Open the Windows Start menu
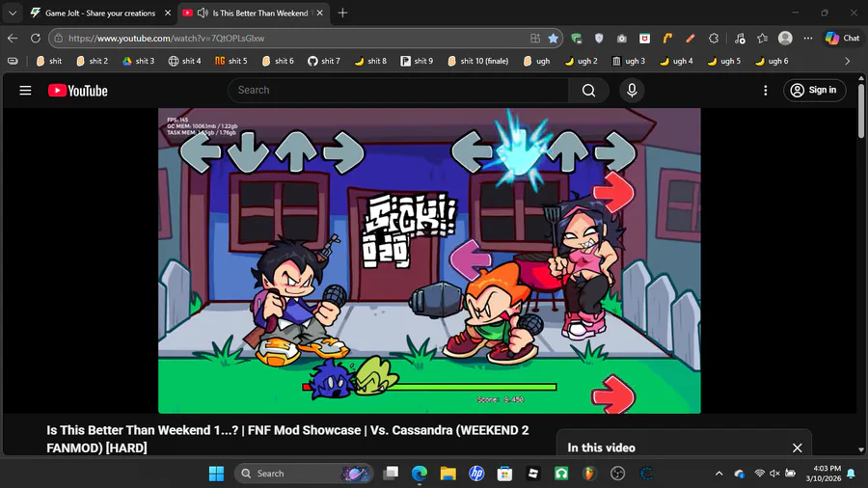Viewport: 868px width, 488px height. [x=216, y=474]
